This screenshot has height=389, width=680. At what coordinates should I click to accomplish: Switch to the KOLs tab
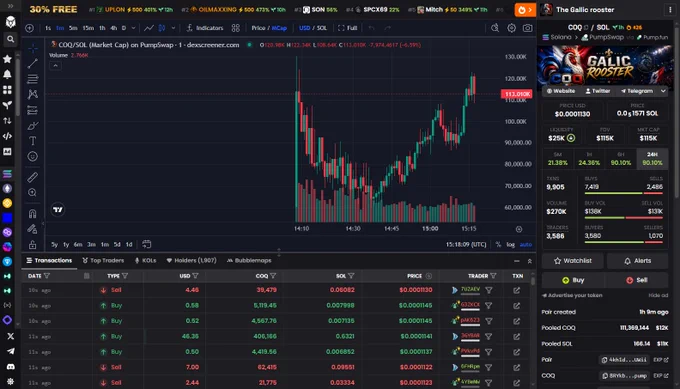pos(145,261)
